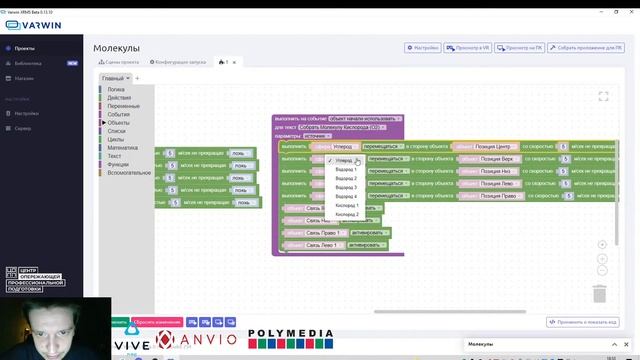Open перемещаться dropdown in Позиция Верх row
The height and width of the screenshot is (360, 640).
[x=388, y=159]
